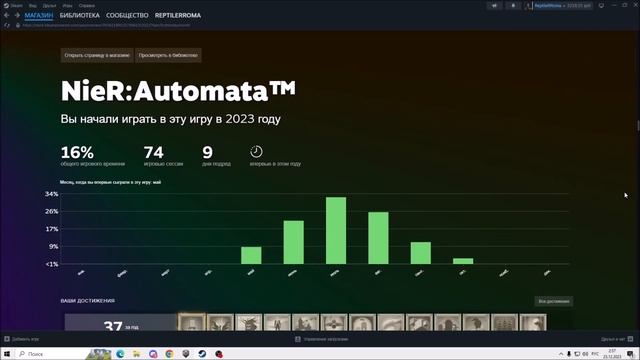Click the tallest green bar in the chart

[336, 231]
